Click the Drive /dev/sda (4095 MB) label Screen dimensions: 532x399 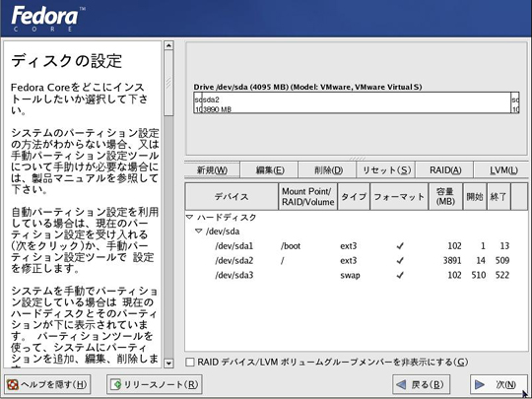tap(307, 87)
